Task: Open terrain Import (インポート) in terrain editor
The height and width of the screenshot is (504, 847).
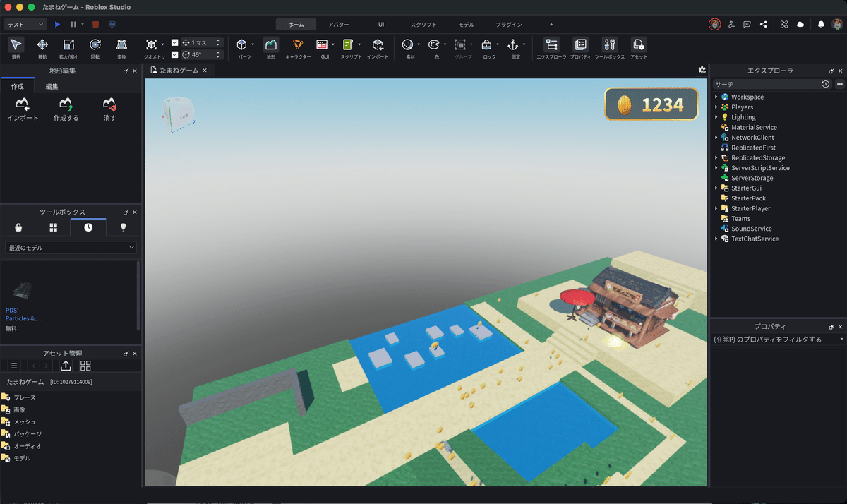Action: 23,109
